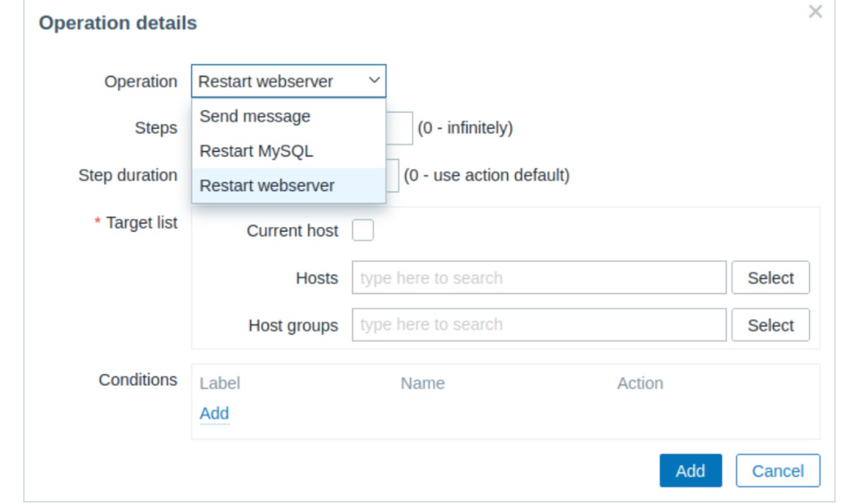Click the Name column header

click(423, 383)
